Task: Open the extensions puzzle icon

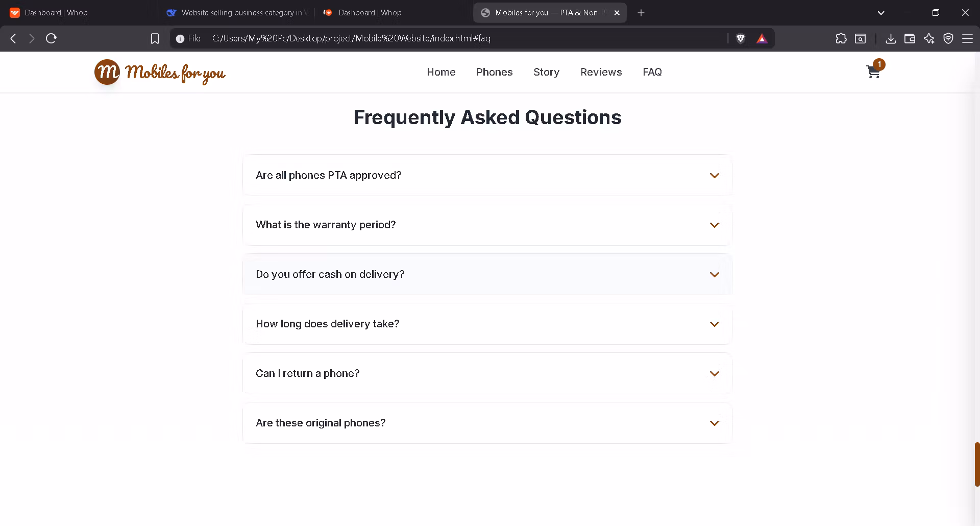Action: 841,38
